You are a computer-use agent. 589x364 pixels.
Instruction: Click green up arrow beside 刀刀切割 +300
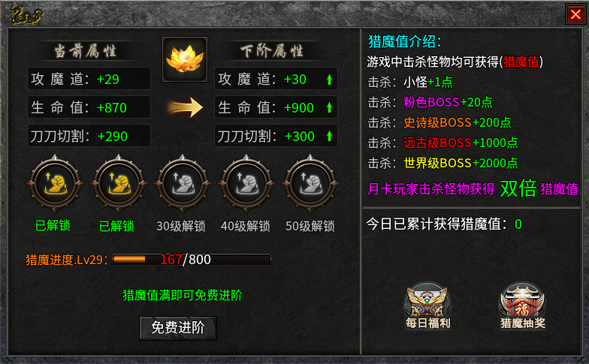pos(329,136)
